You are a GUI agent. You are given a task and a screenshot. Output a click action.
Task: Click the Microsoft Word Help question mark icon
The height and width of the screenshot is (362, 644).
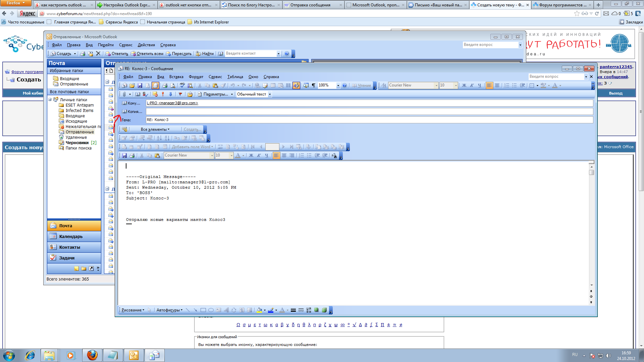344,85
